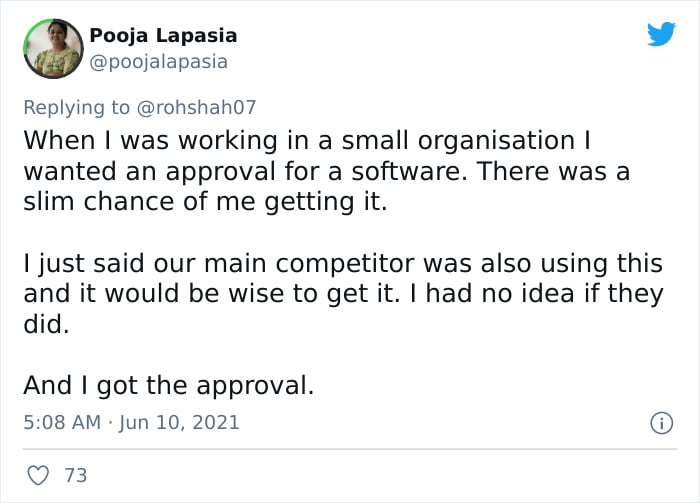Click the word 'organisation' in the tweet
Screen dimensions: 700x503
pos(496,141)
